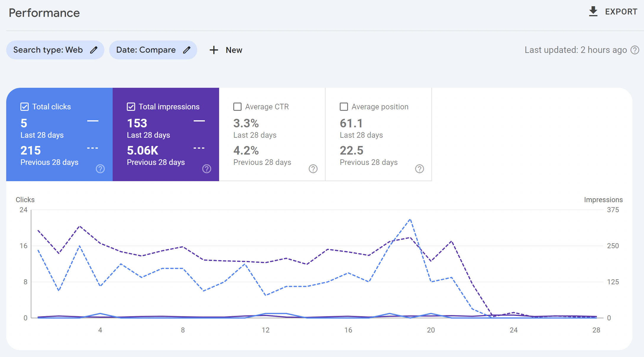The width and height of the screenshot is (644, 357).
Task: Open help icon beside Last updated
Action: [635, 50]
